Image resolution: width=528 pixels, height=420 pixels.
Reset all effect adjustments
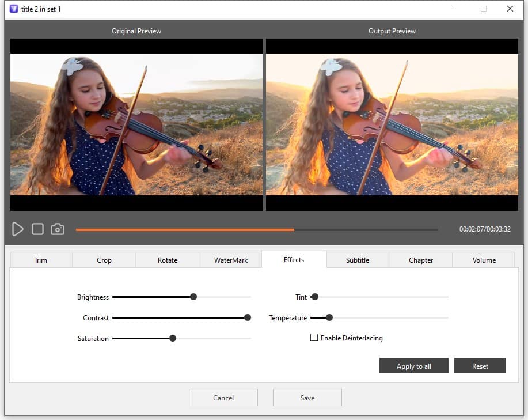(480, 365)
